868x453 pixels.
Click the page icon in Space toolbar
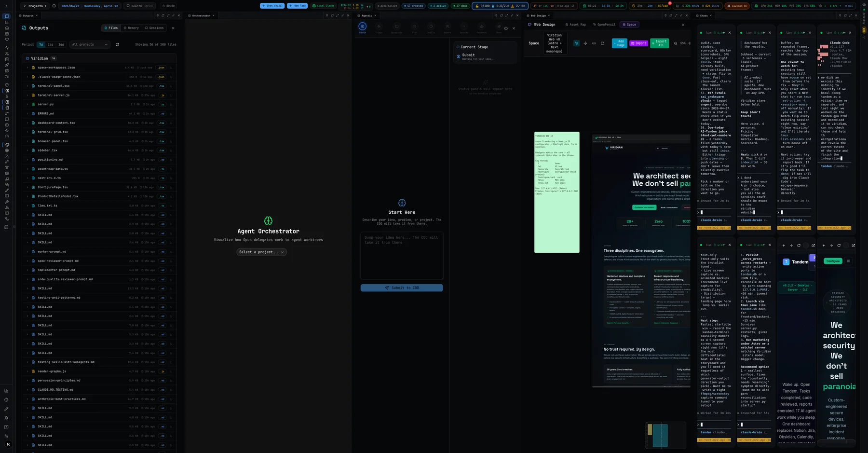[x=603, y=43]
